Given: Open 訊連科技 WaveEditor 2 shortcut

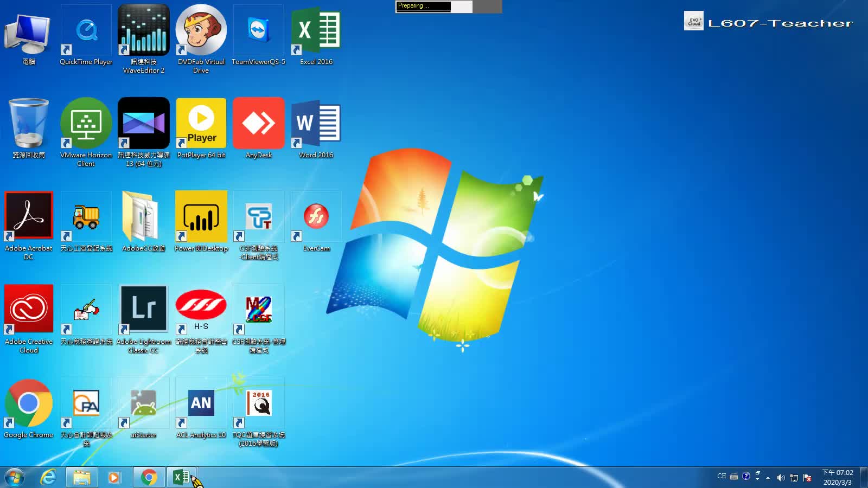Looking at the screenshot, I should [144, 39].
